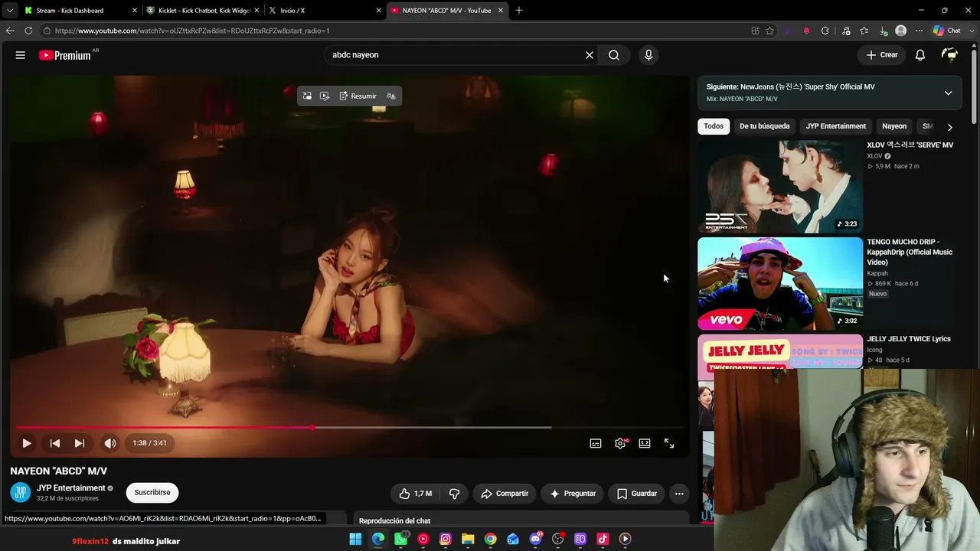Select the Nayeon filter chip

pos(894,126)
